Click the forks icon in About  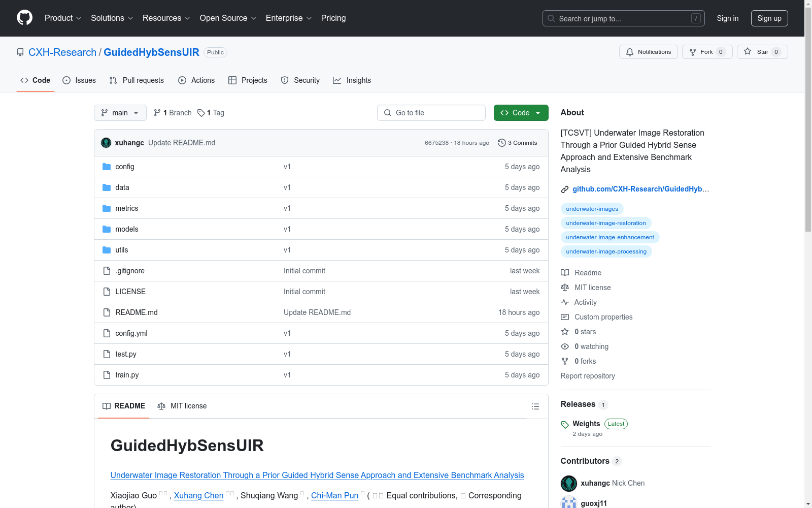pos(565,361)
